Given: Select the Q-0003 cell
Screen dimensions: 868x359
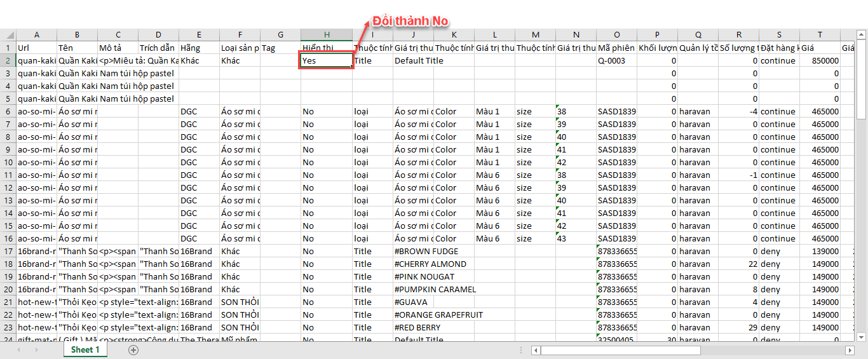Looking at the screenshot, I should [x=616, y=60].
